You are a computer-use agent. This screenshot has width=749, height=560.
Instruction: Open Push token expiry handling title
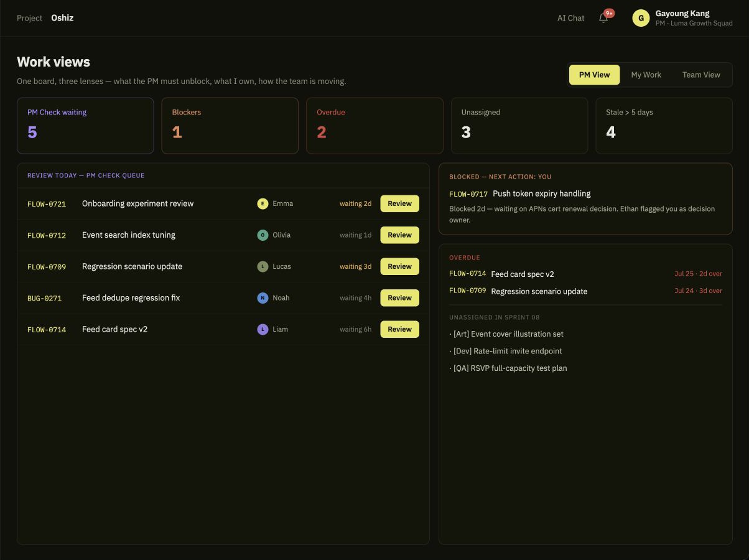[542, 194]
